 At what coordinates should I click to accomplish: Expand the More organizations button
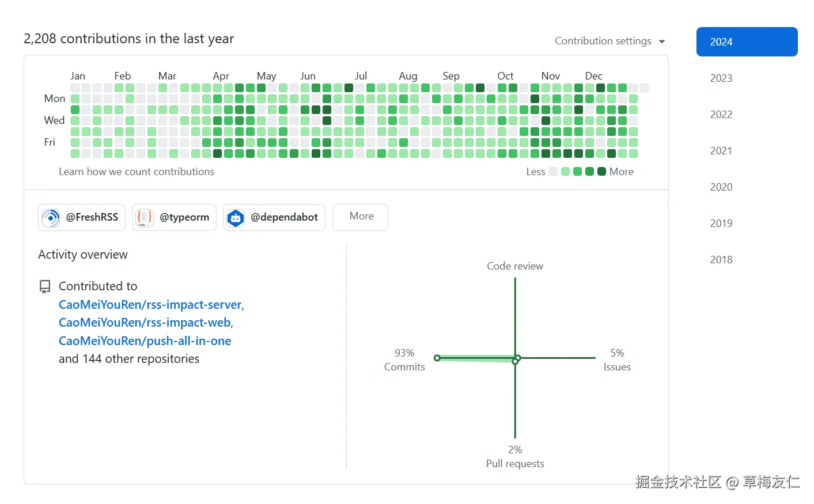coord(361,217)
